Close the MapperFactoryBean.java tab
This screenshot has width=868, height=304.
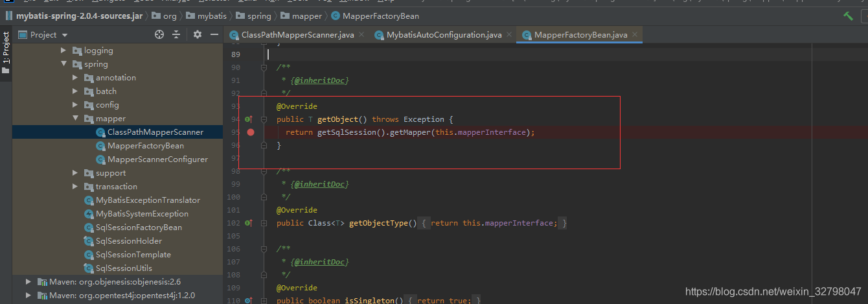coord(635,35)
